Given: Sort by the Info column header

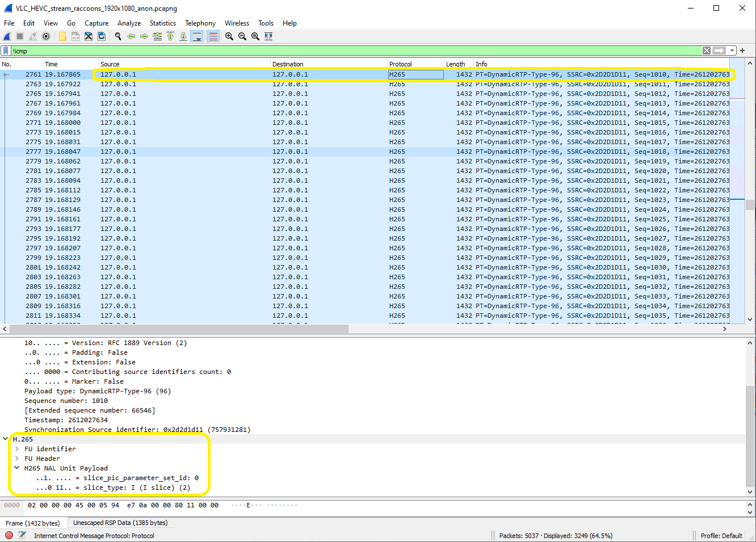Looking at the screenshot, I should tap(602, 64).
